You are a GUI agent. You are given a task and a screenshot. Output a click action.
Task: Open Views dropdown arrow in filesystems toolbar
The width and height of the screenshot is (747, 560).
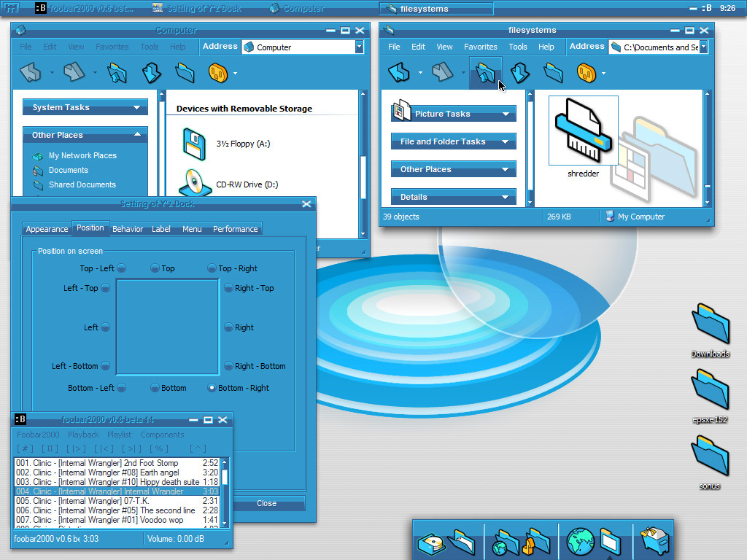click(x=603, y=74)
